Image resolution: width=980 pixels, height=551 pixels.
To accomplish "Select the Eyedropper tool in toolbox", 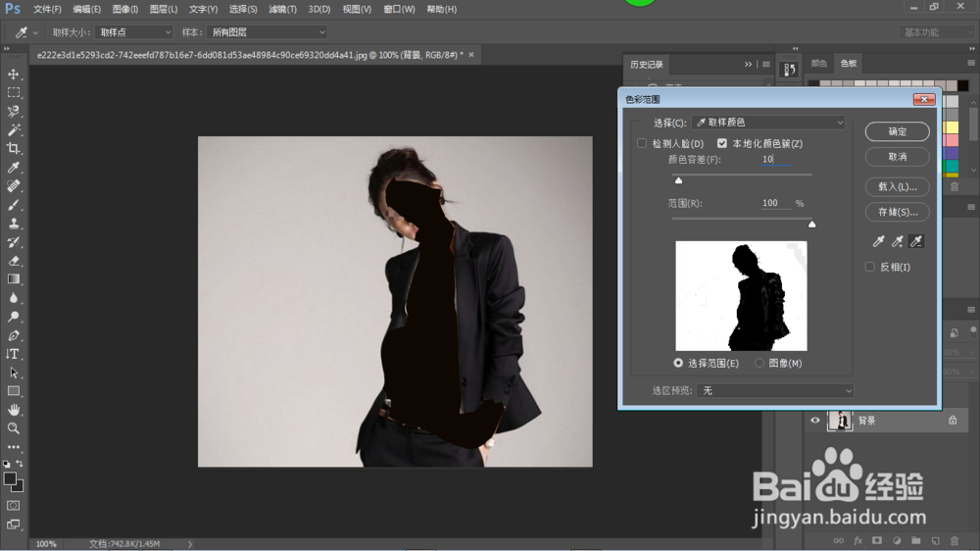I will click(x=13, y=168).
